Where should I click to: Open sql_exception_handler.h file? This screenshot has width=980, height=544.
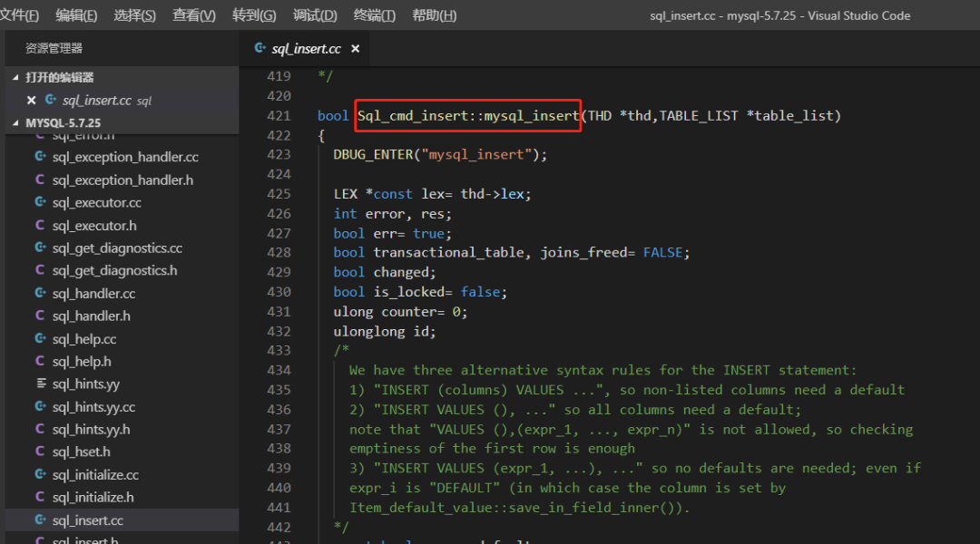pos(122,180)
